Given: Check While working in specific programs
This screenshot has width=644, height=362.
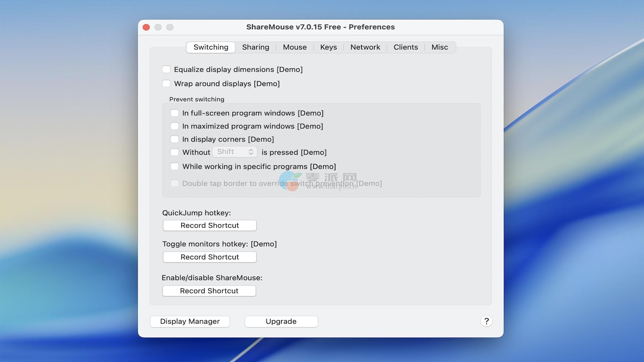Looking at the screenshot, I should pyautogui.click(x=174, y=166).
